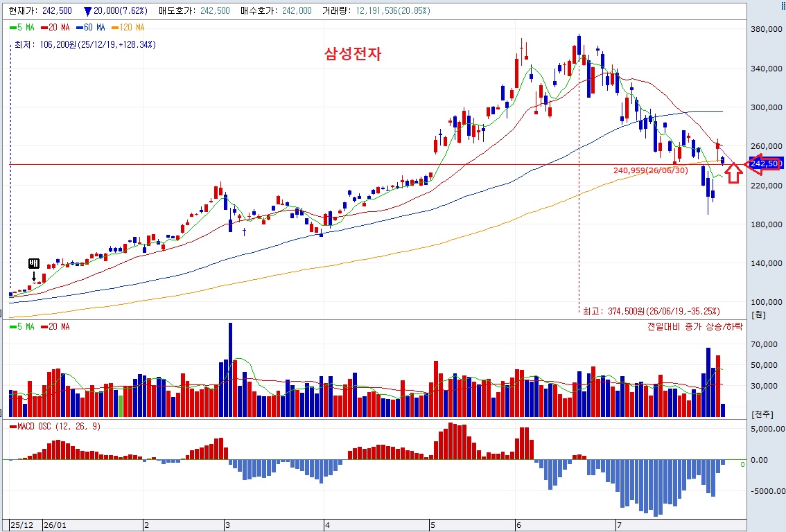Click '0.00' on the MACD axis

pyautogui.click(x=759, y=460)
